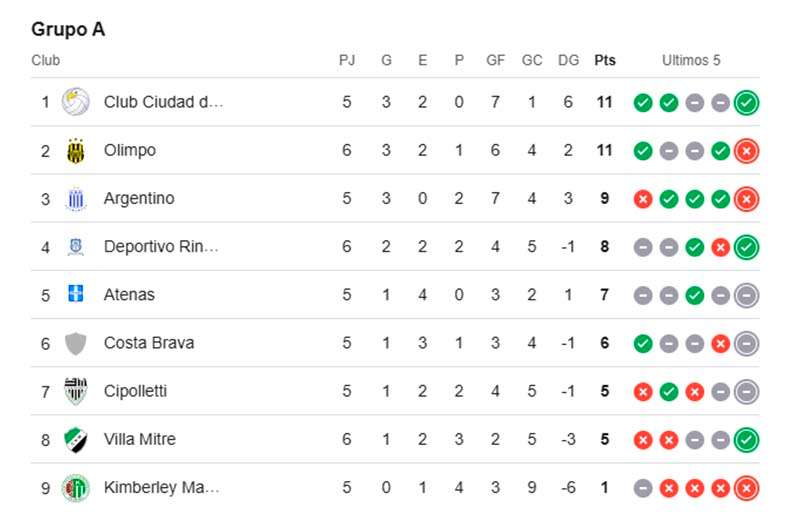Click Olimpo's latest highlighted loss icon
800x530 pixels.
pos(746,151)
